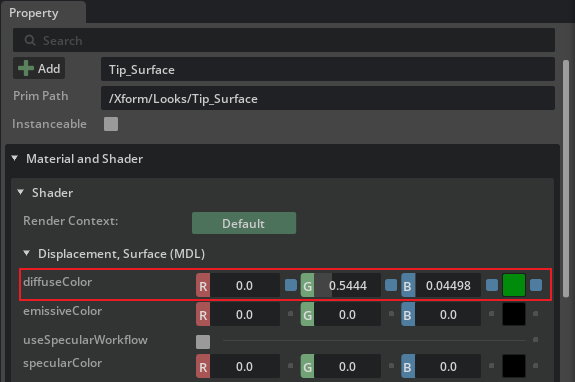Click the Prim Path value field
The height and width of the screenshot is (382, 575).
tap(328, 98)
